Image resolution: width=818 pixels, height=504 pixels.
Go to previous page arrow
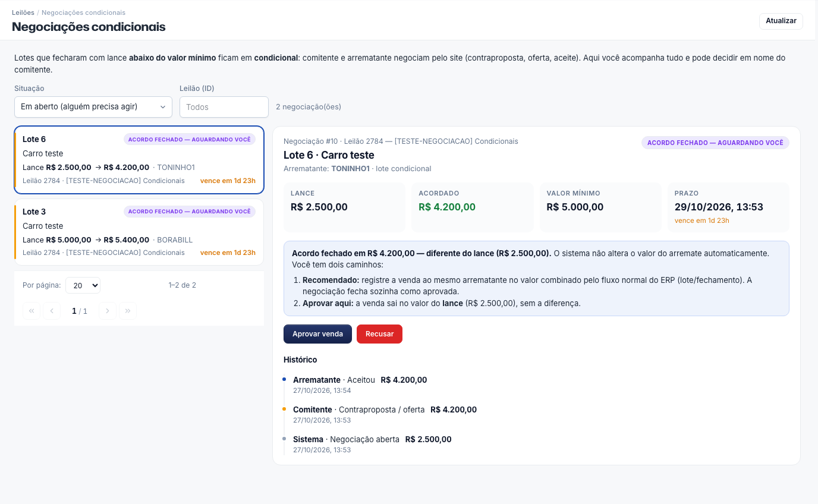coord(52,311)
